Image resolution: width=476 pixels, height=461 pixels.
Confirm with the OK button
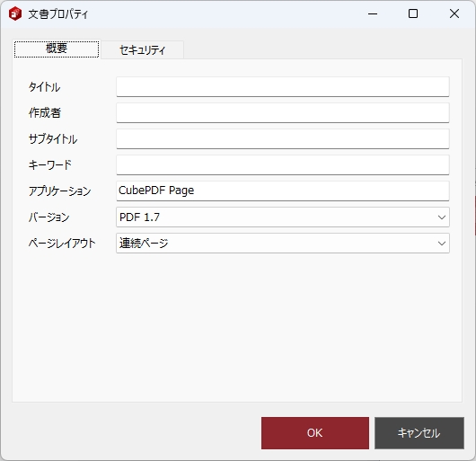(x=315, y=433)
